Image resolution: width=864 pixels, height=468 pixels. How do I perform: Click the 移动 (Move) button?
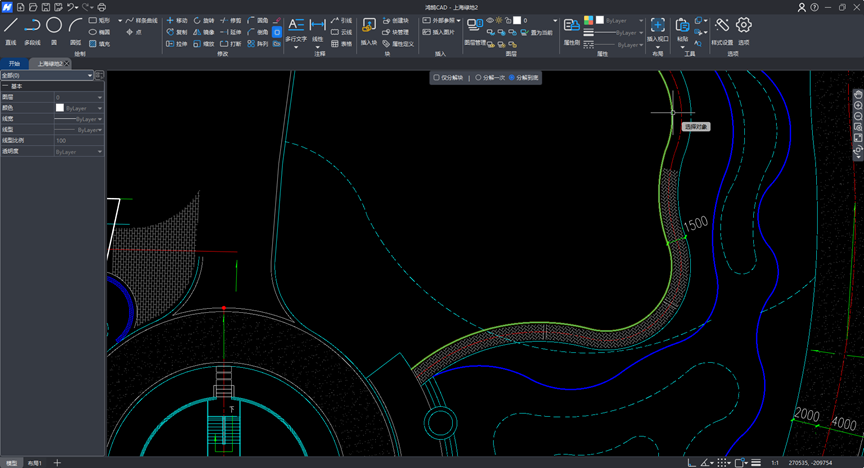click(176, 20)
